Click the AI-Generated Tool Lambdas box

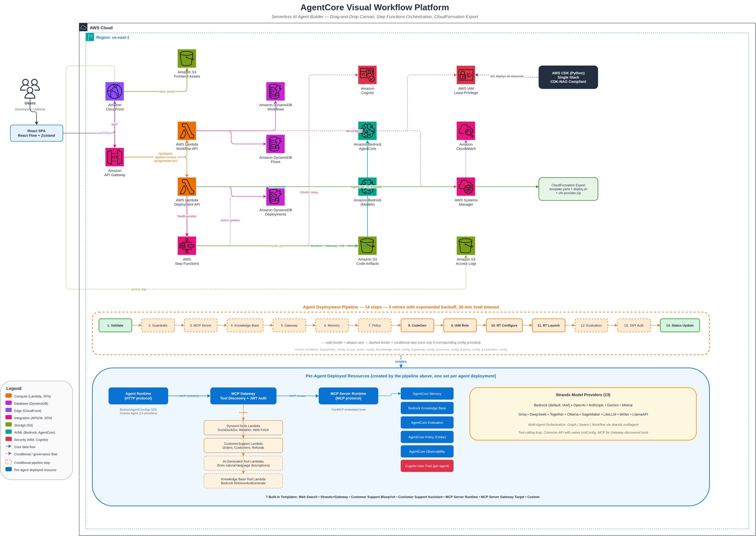click(243, 463)
